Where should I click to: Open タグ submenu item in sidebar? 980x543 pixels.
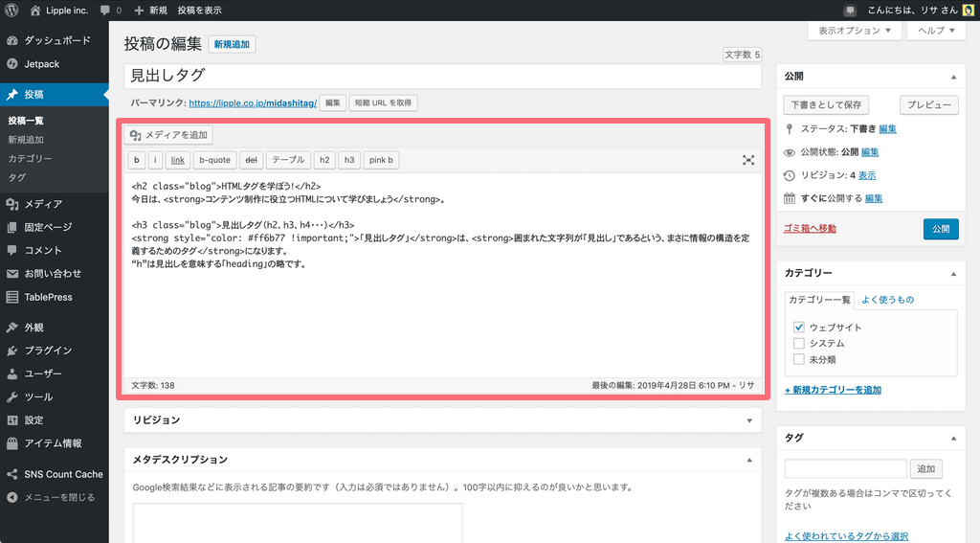pyautogui.click(x=17, y=177)
